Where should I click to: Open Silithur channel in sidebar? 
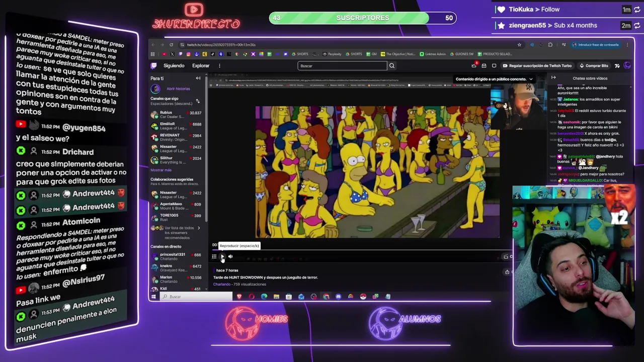click(176, 160)
